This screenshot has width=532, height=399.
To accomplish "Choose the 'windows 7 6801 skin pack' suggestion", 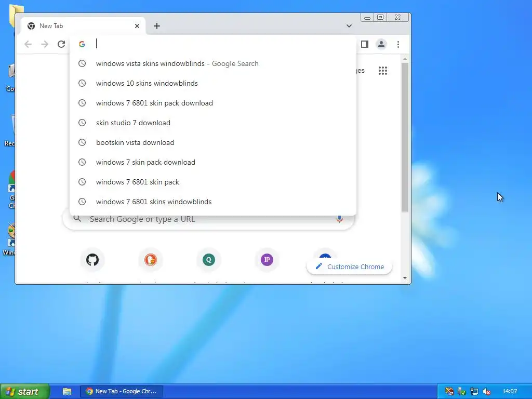I will (x=213, y=182).
